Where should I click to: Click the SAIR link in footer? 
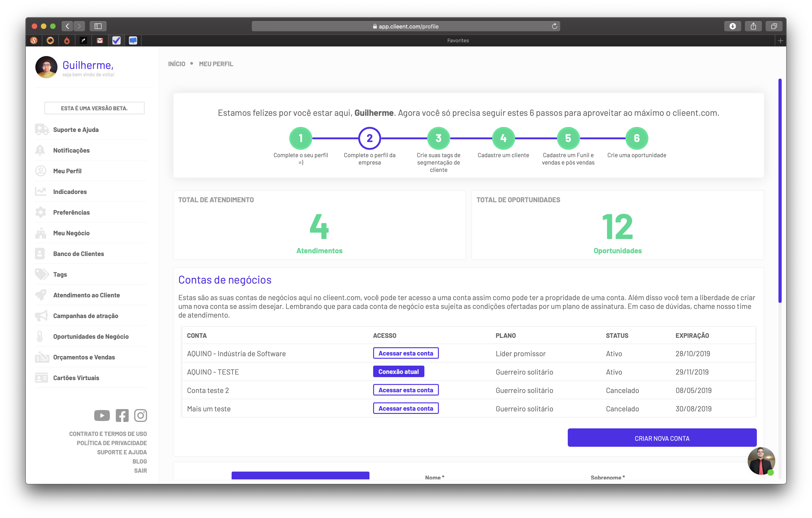140,470
